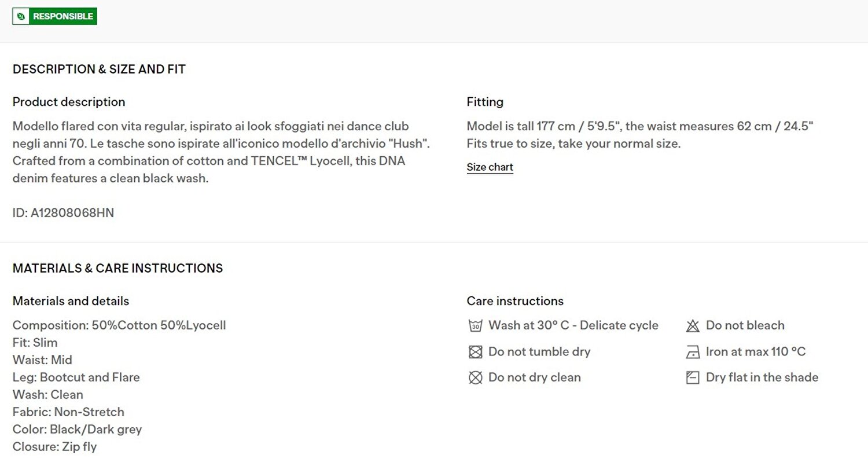Screen dimensions: 868x466
Task: Click the Wash at 30° C tub icon
Action: coord(475,326)
